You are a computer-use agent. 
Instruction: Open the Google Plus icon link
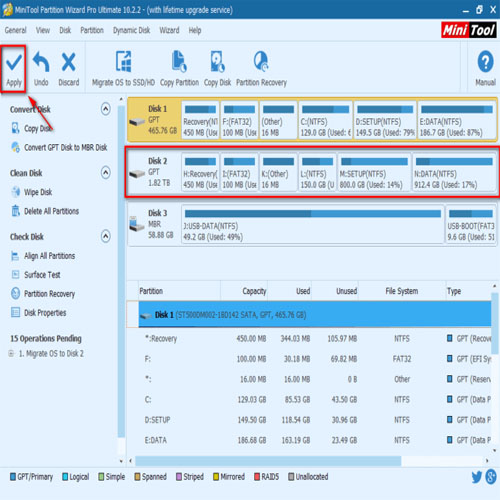pyautogui.click(x=491, y=476)
